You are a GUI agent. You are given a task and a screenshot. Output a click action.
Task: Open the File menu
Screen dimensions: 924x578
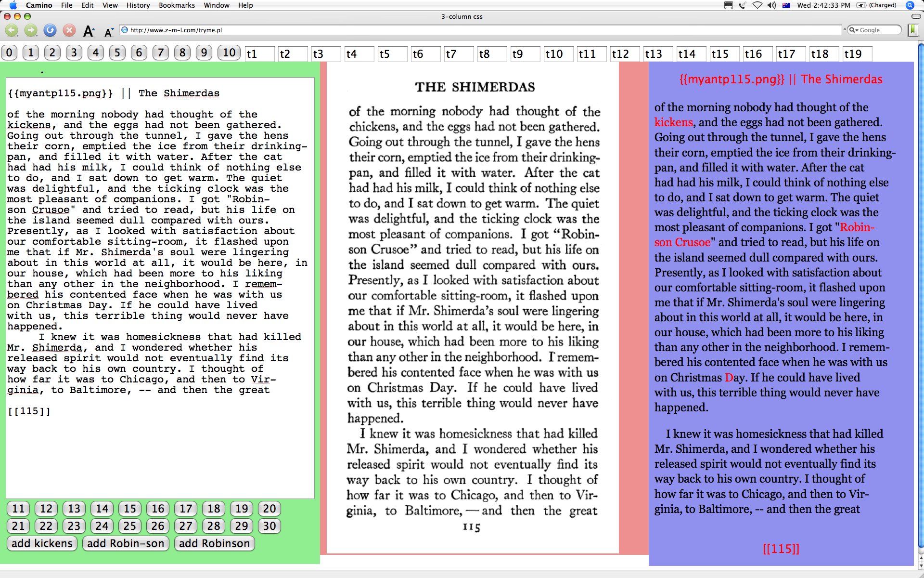[66, 5]
